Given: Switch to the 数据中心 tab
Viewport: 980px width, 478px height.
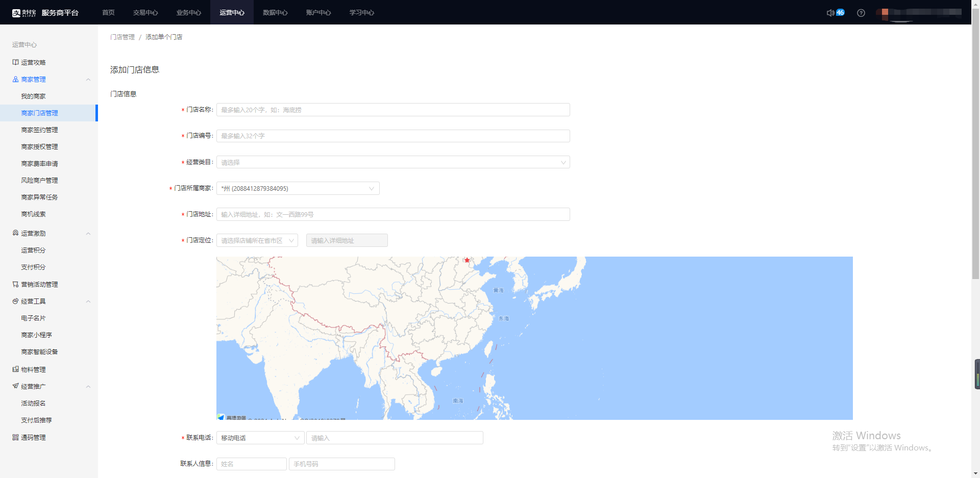Looking at the screenshot, I should [275, 13].
